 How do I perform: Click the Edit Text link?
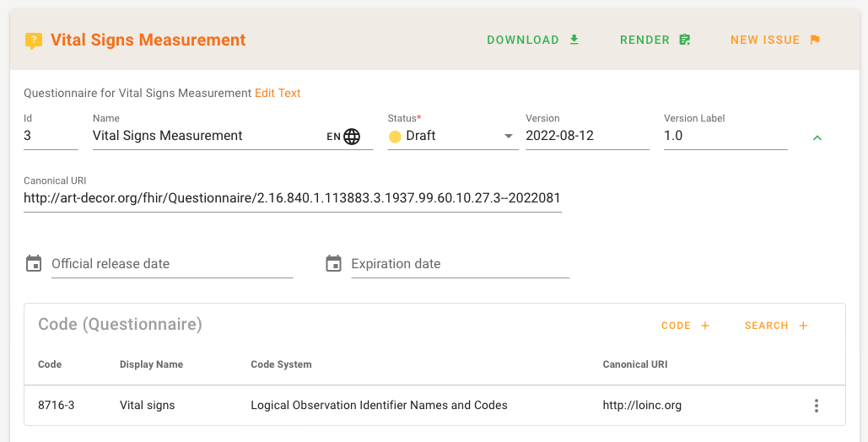tap(278, 93)
